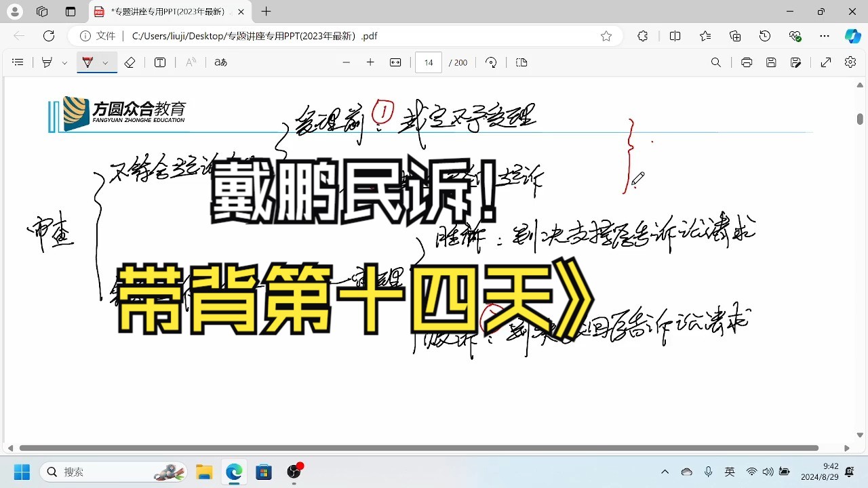
Task: Print the PDF document
Action: (746, 62)
